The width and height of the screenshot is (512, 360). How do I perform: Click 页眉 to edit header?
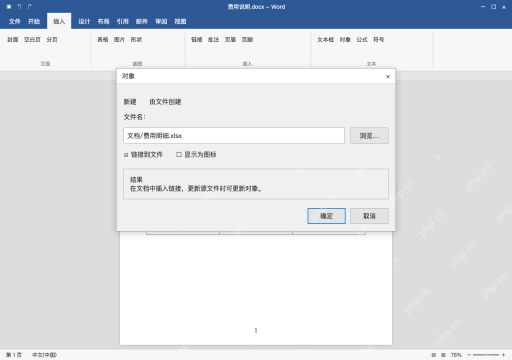tap(230, 39)
